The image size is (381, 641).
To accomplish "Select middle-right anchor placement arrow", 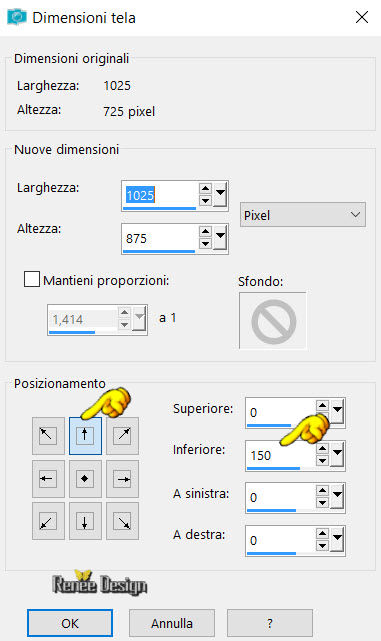I will [x=122, y=479].
